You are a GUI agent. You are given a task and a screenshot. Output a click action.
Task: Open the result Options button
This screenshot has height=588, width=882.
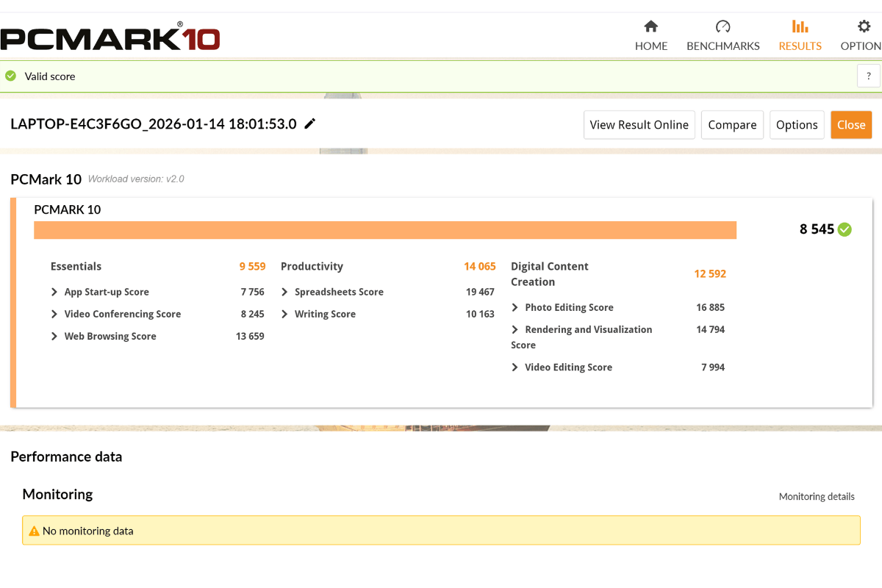797,125
